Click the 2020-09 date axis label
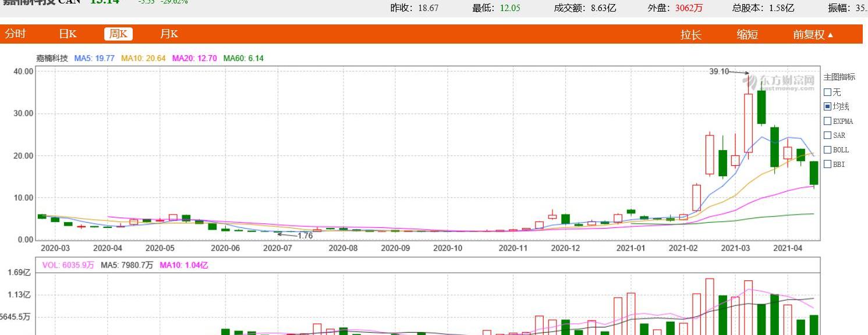 coord(395,248)
